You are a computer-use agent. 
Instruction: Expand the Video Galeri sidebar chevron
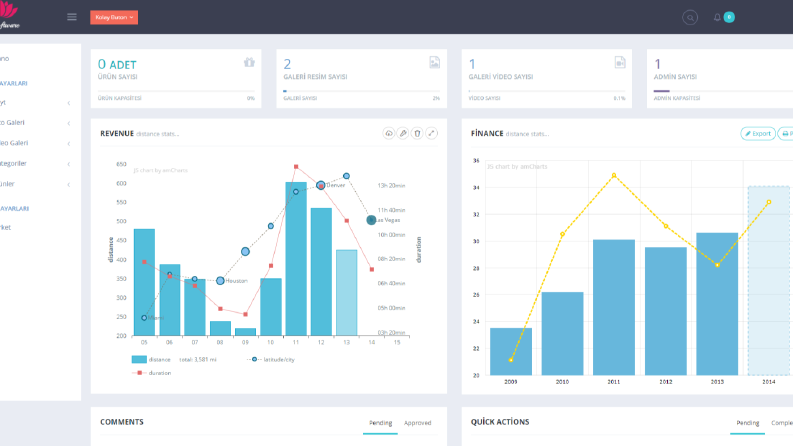[x=69, y=144]
